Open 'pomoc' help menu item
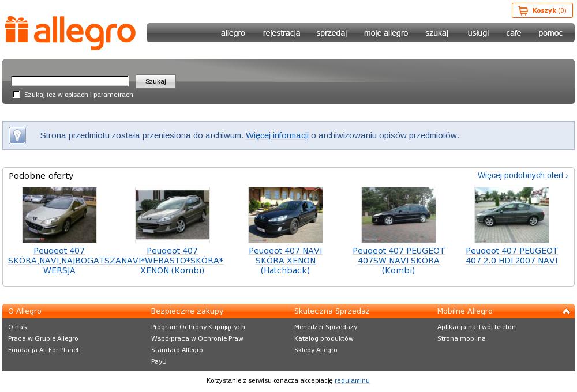This screenshot has width=577, height=392. tap(550, 33)
